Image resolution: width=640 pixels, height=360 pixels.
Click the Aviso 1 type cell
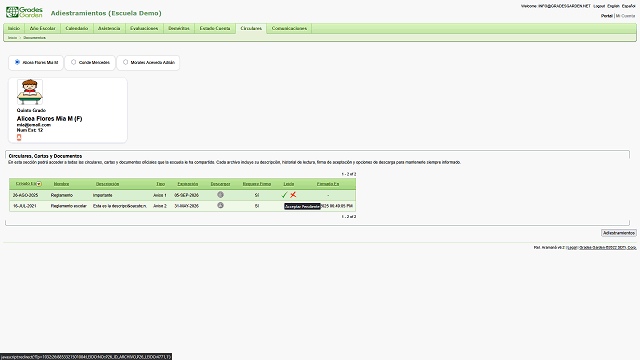(x=160, y=195)
